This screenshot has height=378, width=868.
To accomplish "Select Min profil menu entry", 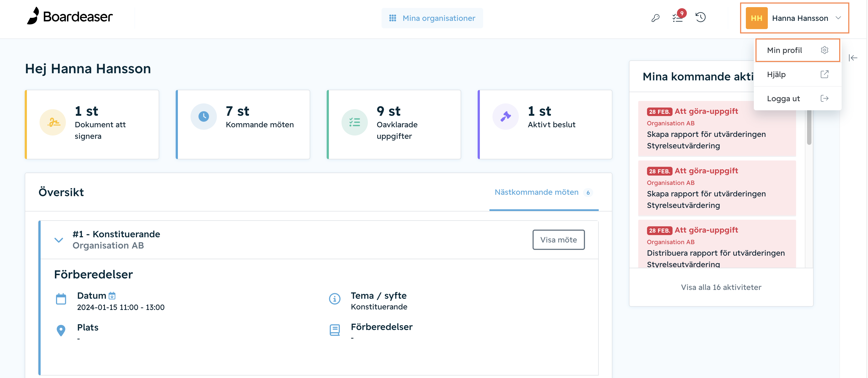I will (x=797, y=50).
